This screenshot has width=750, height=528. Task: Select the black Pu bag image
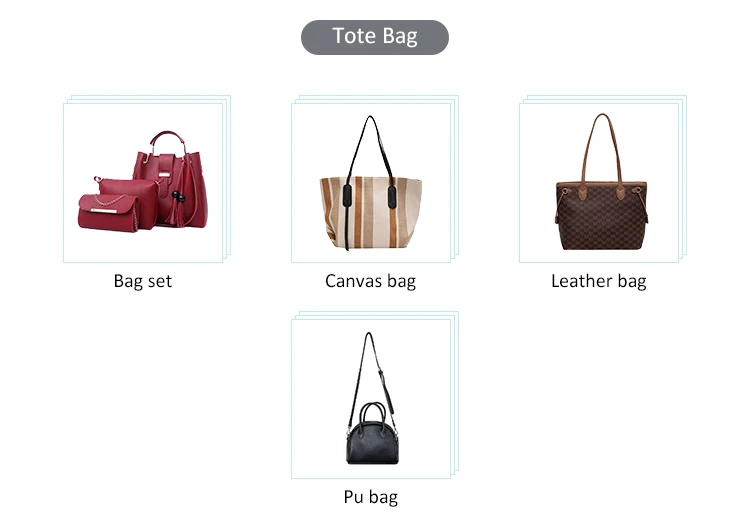click(x=371, y=399)
